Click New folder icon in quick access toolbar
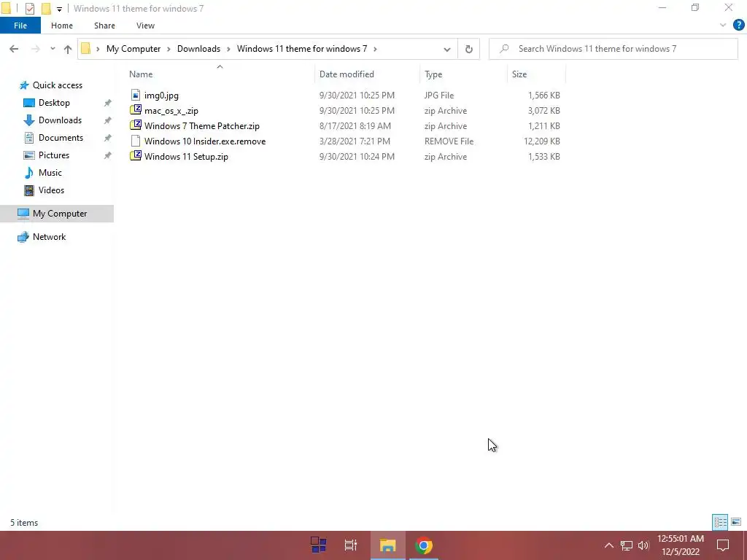The height and width of the screenshot is (560, 747). pos(46,9)
